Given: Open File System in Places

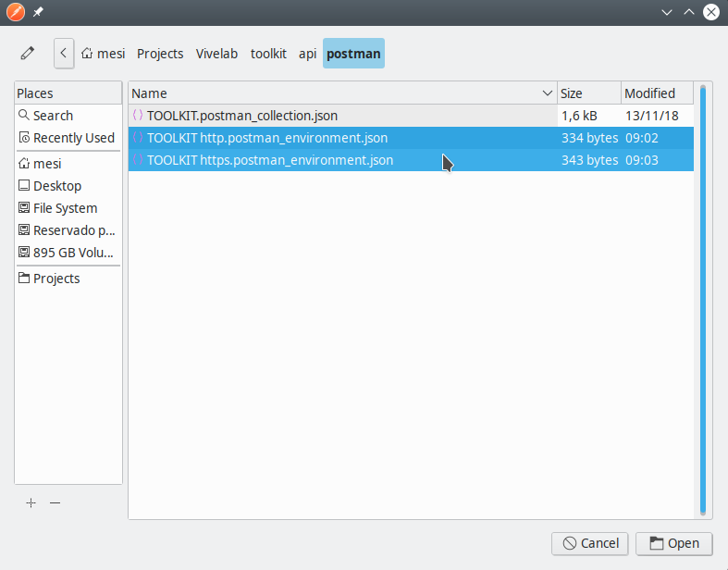Looking at the screenshot, I should (68, 208).
